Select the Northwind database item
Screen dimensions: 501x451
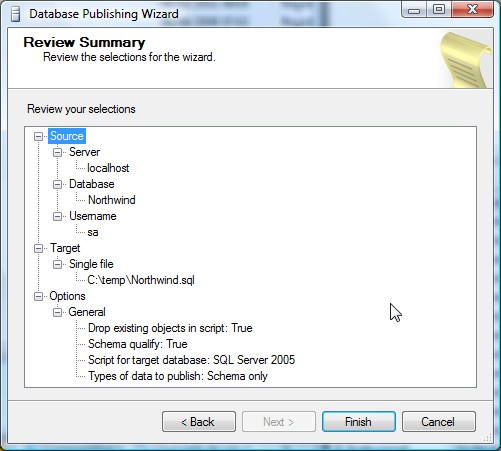[112, 200]
